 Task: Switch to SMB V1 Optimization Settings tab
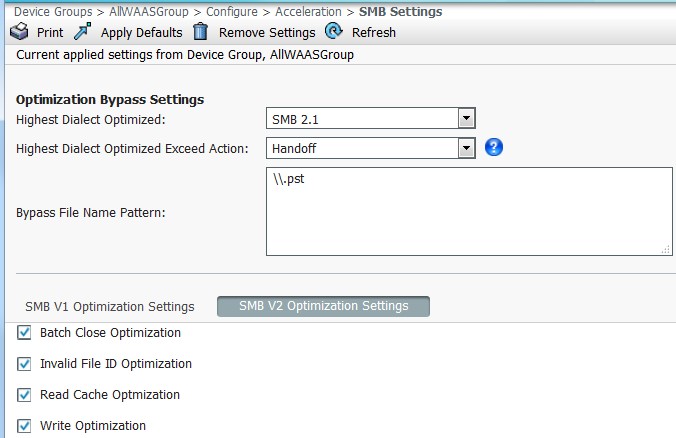click(x=110, y=306)
